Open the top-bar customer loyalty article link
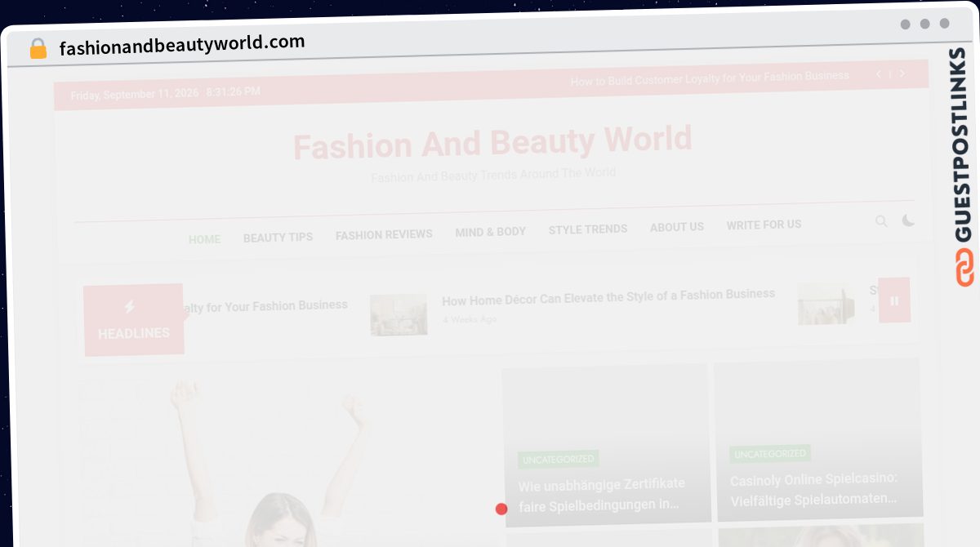This screenshot has width=980, height=547. point(710,78)
